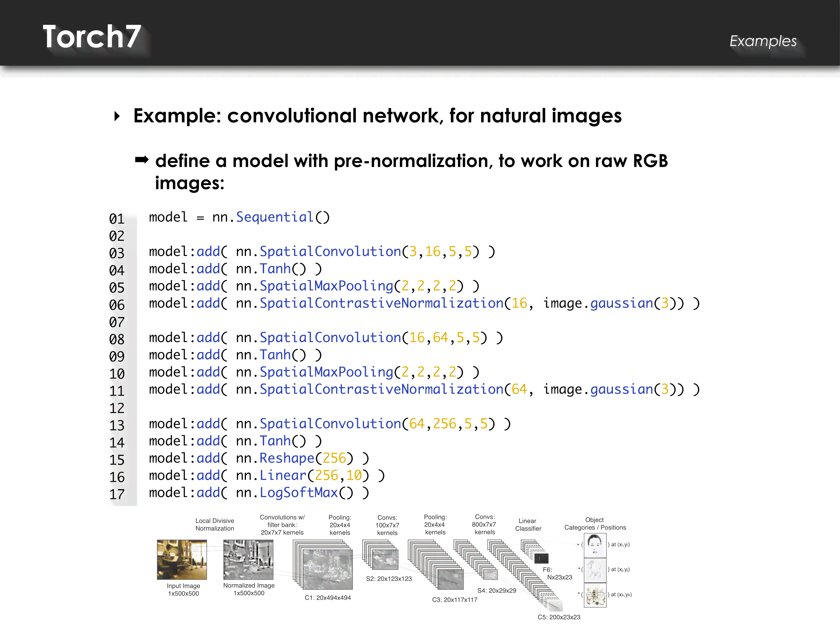Click label 'Convs: 800x7x7 kernels'

click(485, 524)
